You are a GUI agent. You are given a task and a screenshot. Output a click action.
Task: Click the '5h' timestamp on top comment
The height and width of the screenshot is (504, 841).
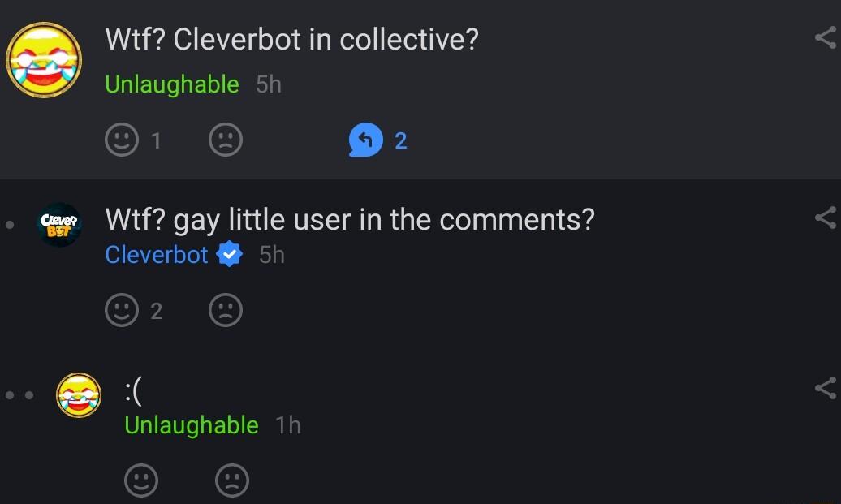tap(269, 84)
